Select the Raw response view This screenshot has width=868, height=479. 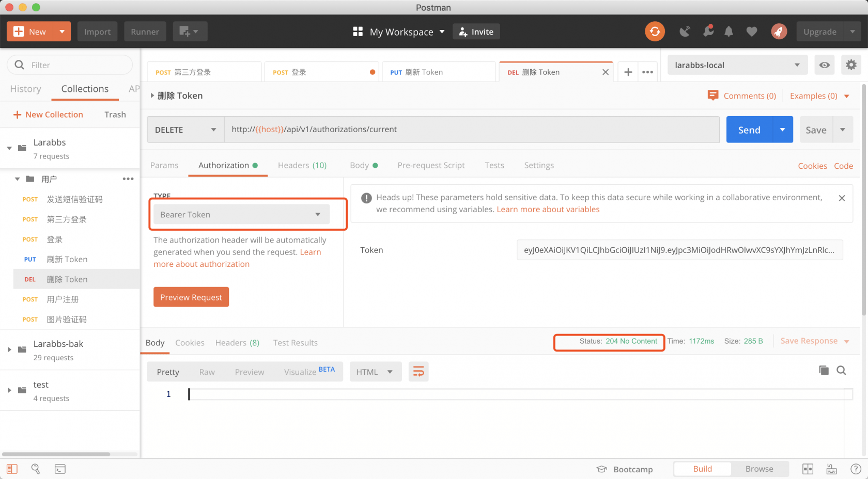click(207, 372)
